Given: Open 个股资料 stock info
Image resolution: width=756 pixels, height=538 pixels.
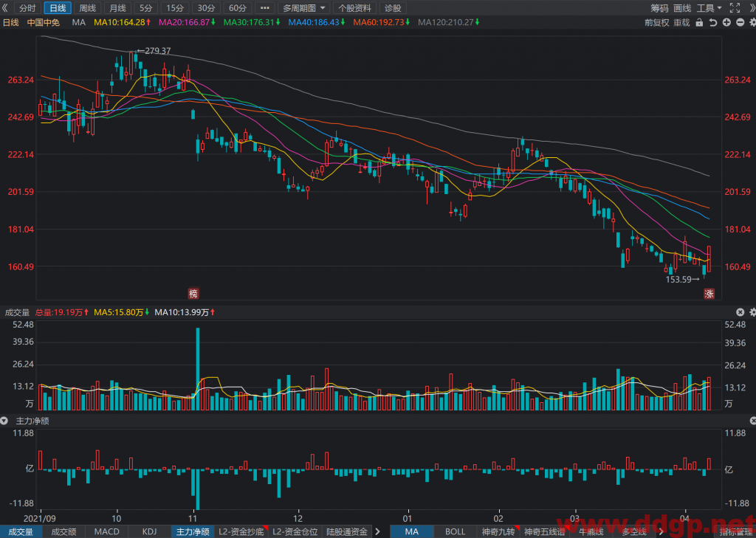Looking at the screenshot, I should click(x=355, y=7).
